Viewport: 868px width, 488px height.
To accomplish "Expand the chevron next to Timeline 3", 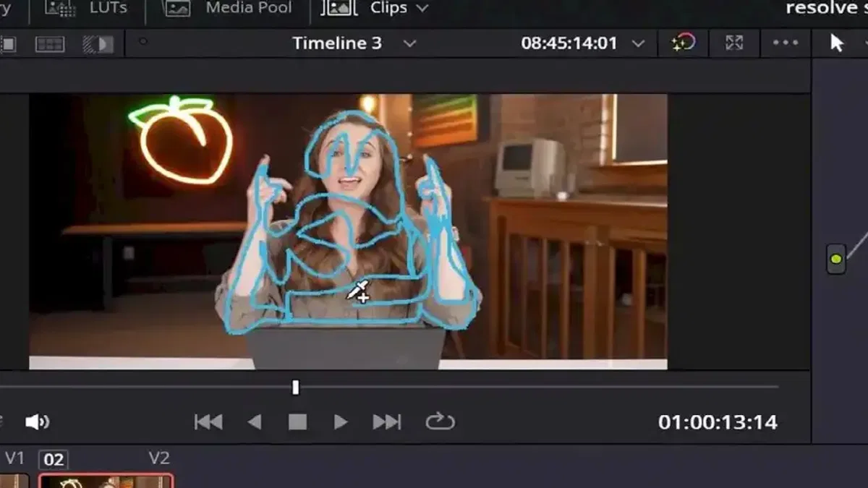I will point(409,43).
